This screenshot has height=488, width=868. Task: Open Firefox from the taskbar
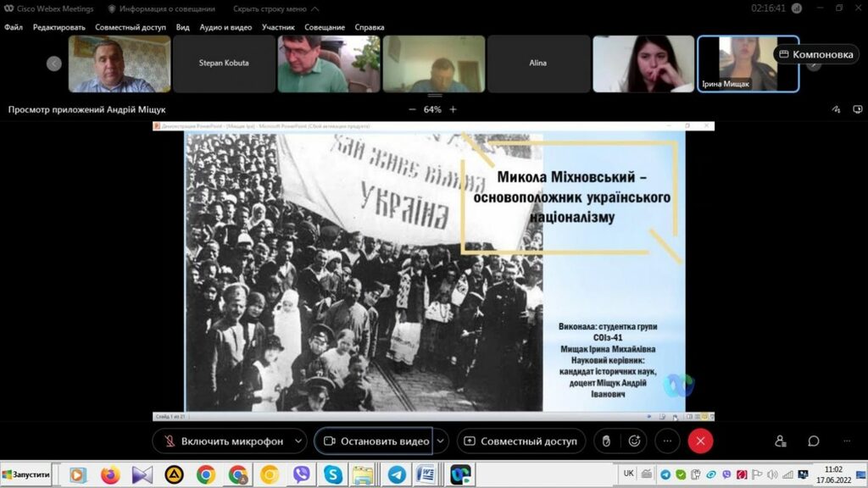(110, 474)
